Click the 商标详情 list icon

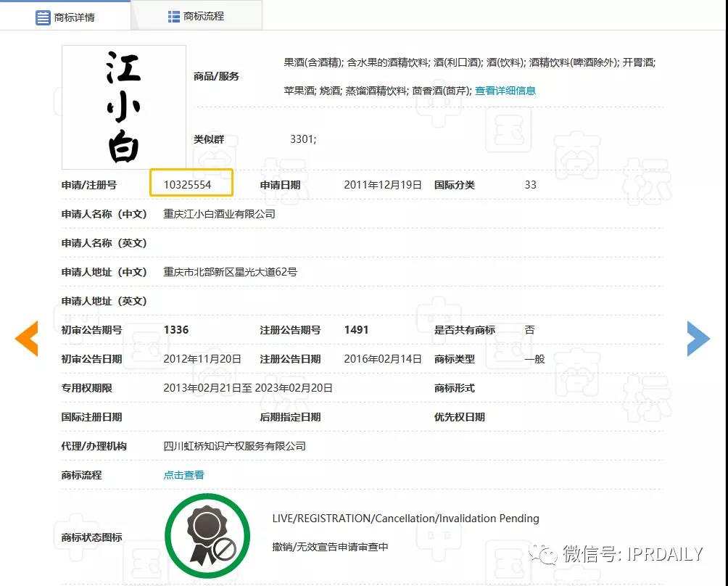(x=43, y=17)
